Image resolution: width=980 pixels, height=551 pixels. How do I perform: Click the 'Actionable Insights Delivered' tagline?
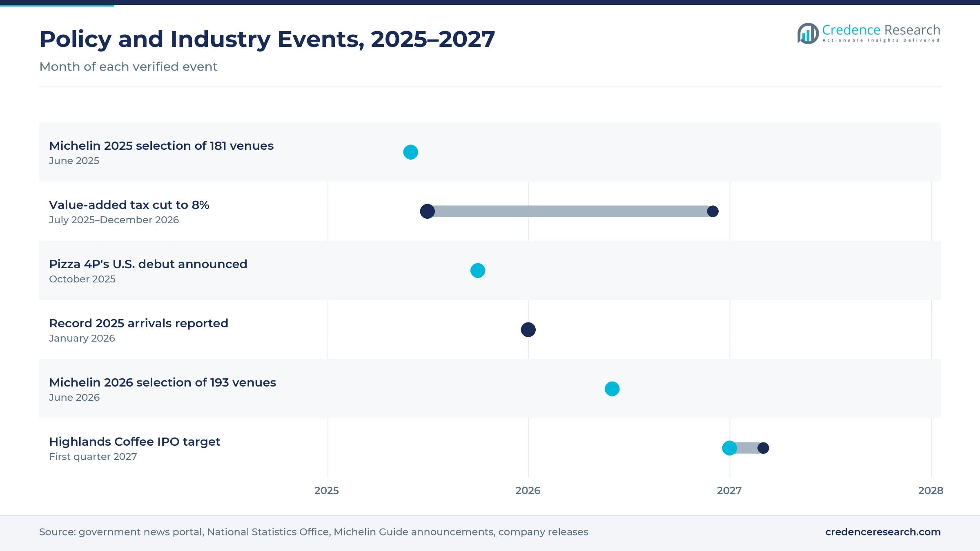881,40
